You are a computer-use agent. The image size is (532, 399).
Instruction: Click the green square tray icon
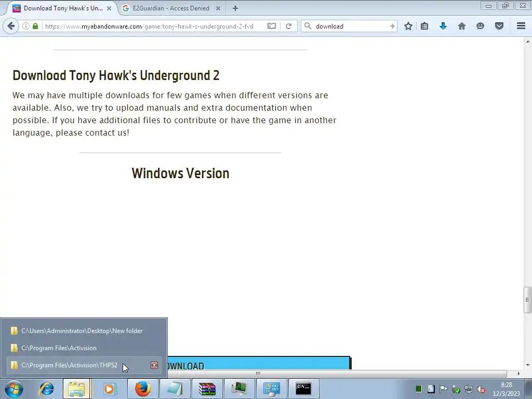pos(419,389)
